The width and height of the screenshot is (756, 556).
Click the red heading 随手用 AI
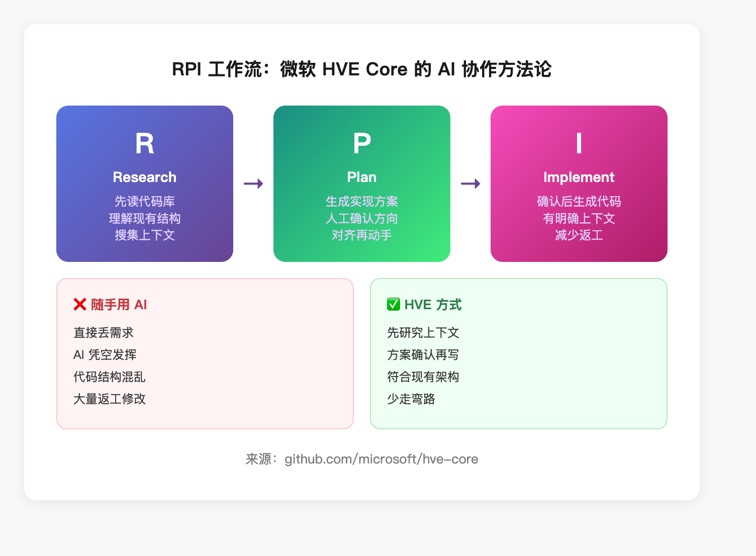pos(119,305)
